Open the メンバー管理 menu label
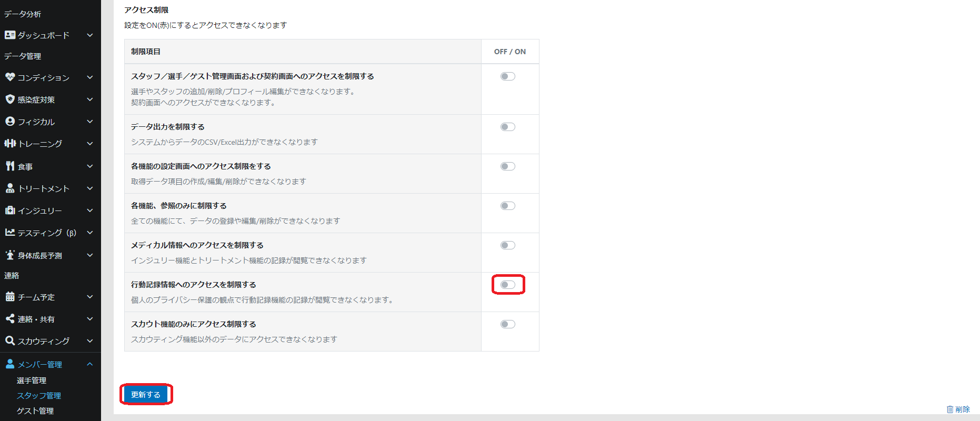Screen dimensions: 980x421 pos(40,364)
